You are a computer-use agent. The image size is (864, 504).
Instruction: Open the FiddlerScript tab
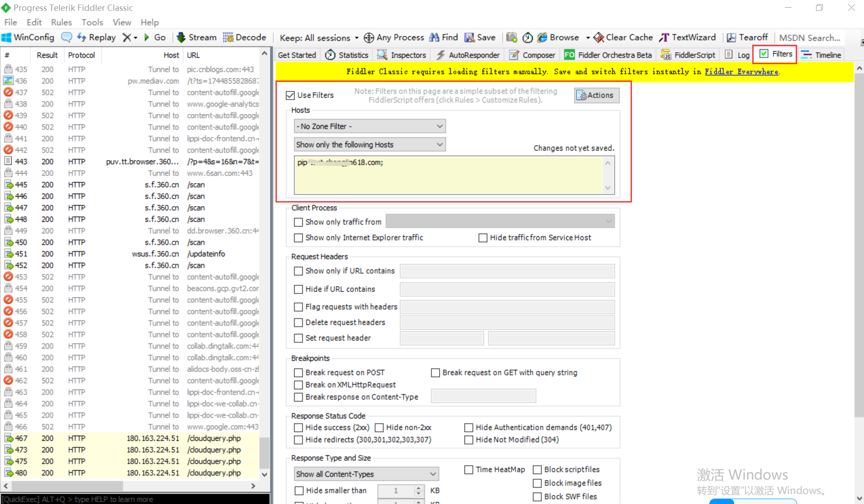pos(688,55)
